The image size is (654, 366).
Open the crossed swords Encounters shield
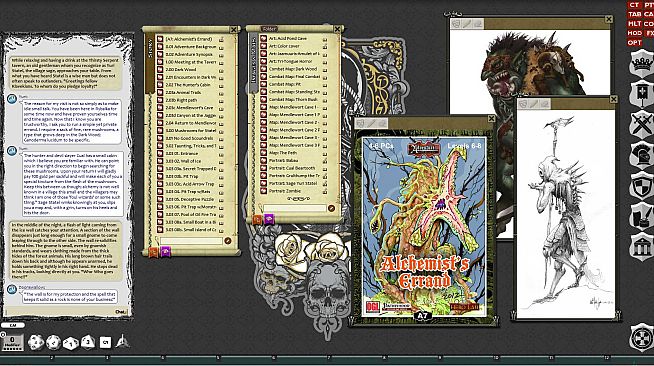641,124
